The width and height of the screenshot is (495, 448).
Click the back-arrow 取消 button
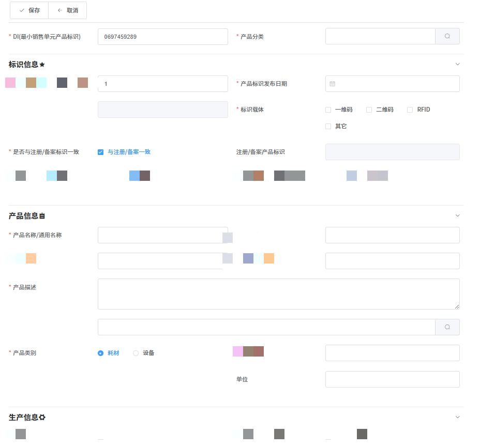[x=68, y=10]
